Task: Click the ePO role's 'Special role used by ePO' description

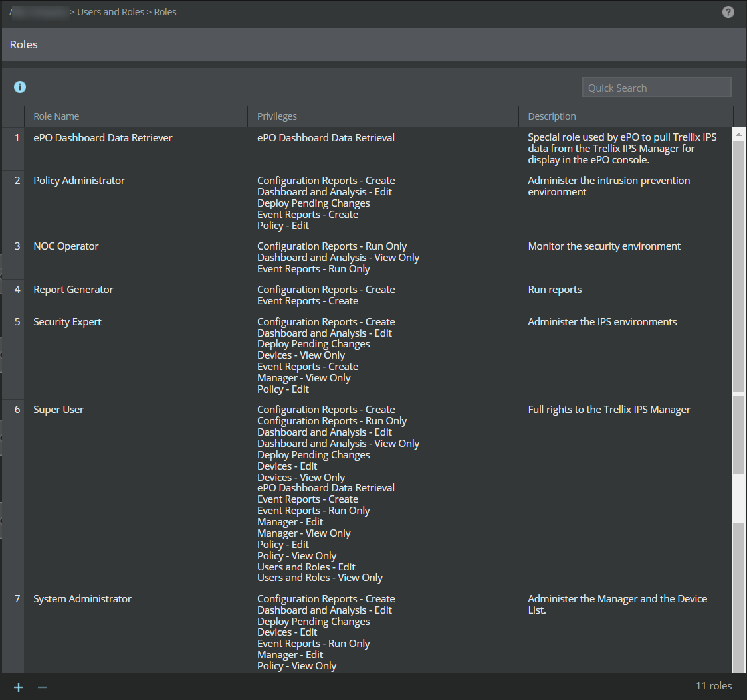Action: [622, 149]
